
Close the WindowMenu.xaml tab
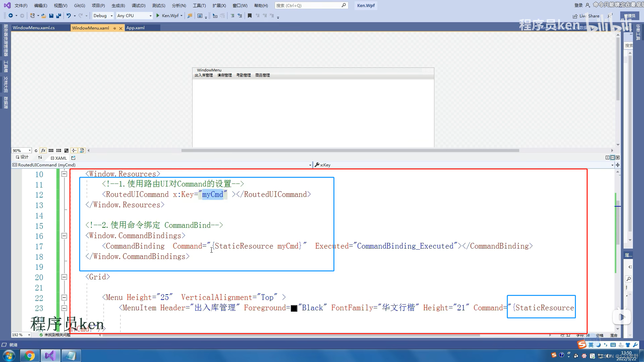[x=121, y=28]
